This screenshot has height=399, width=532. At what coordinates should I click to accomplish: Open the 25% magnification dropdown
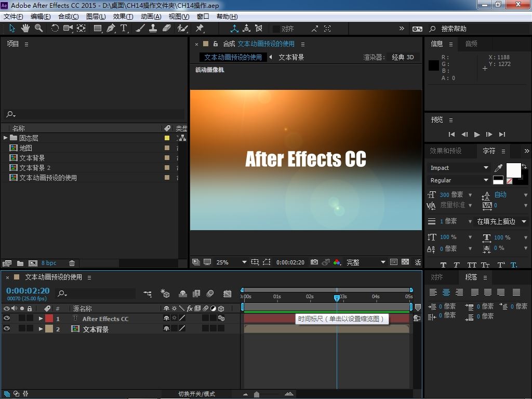click(231, 262)
